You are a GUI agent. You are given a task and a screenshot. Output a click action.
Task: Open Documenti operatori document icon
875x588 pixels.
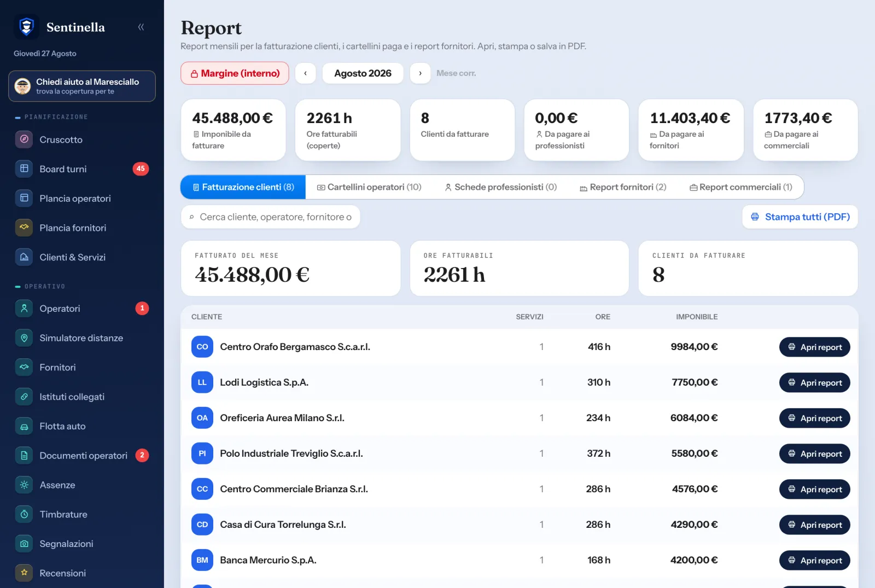point(24,455)
